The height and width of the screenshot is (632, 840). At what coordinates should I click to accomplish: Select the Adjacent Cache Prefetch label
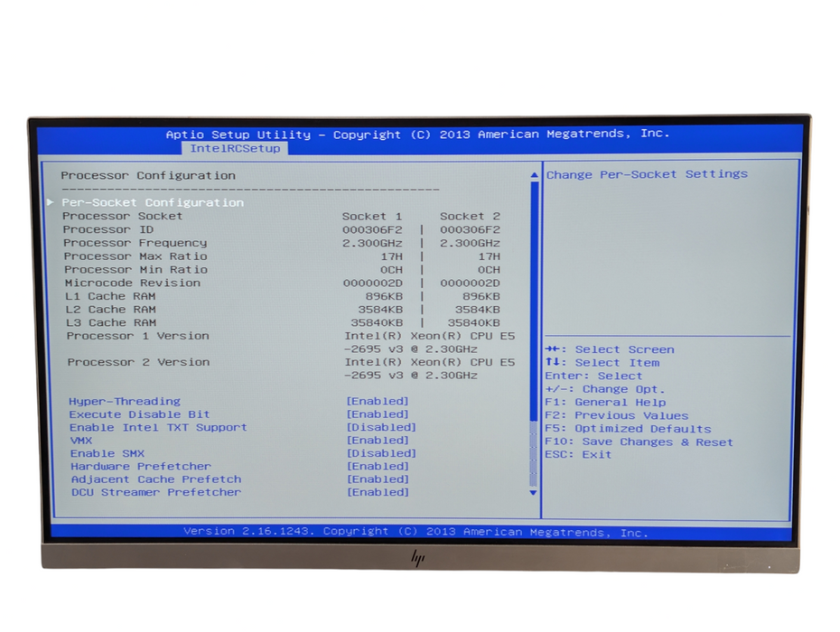coord(156,479)
